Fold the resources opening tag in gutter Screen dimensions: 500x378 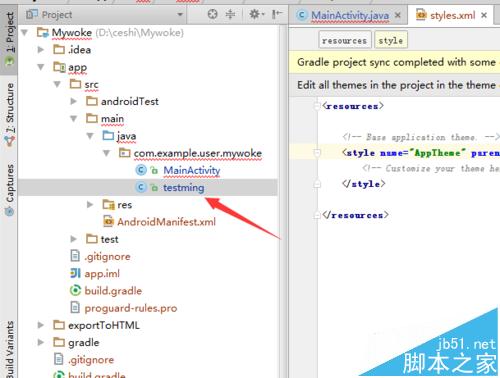coord(317,106)
